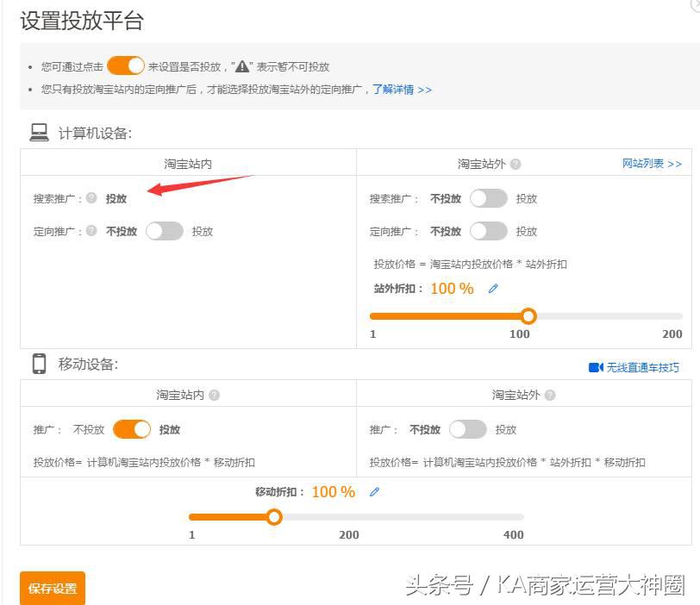This screenshot has width=700, height=605.
Task: Enable 定向推广 toggle in 淘宝站内
Action: point(164,231)
